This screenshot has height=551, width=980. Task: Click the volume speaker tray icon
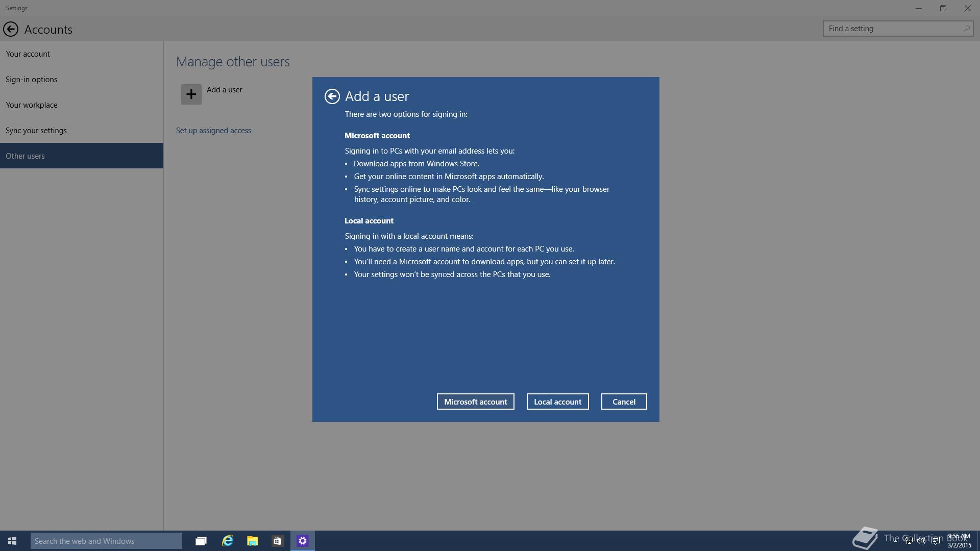click(922, 541)
